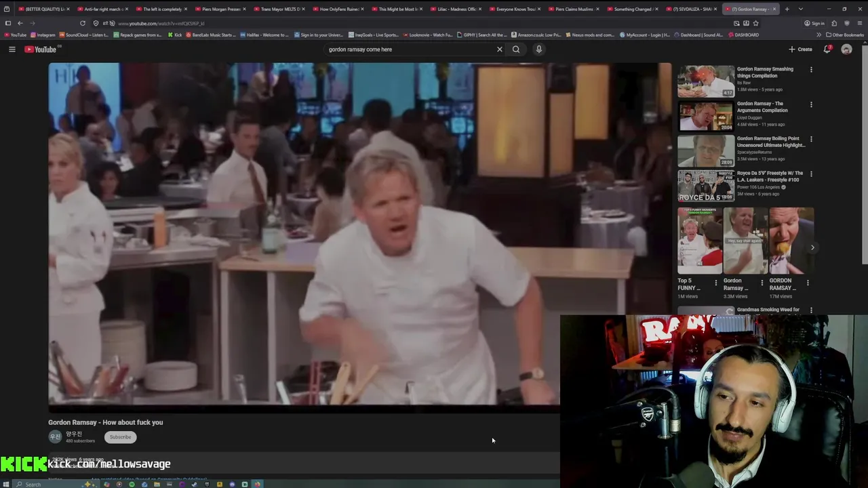Go back with the browser back arrow
This screenshot has width=868, height=488.
click(x=20, y=23)
